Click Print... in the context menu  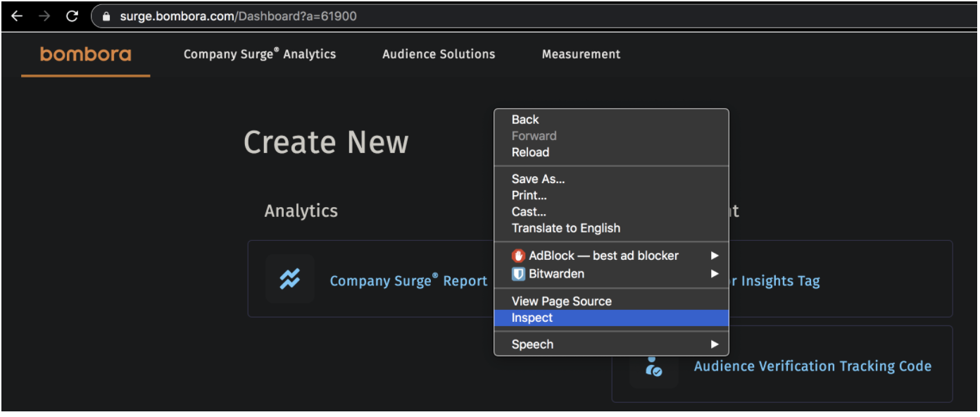click(x=529, y=195)
